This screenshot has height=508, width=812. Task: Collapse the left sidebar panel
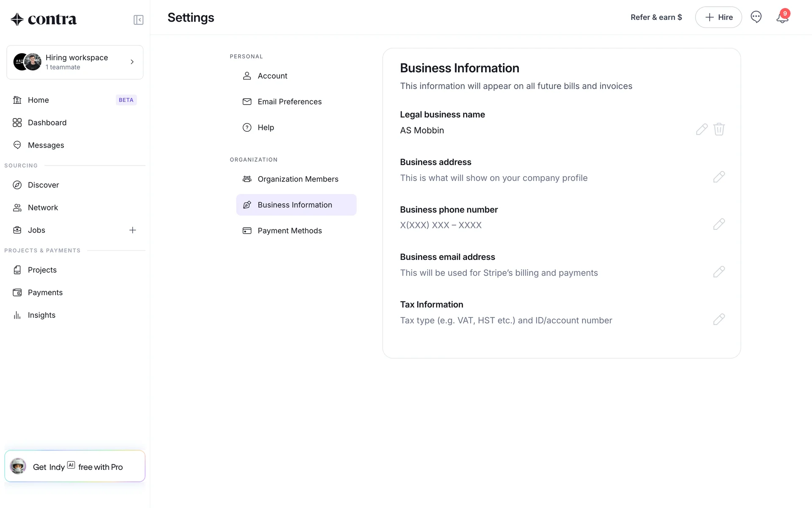point(138,20)
